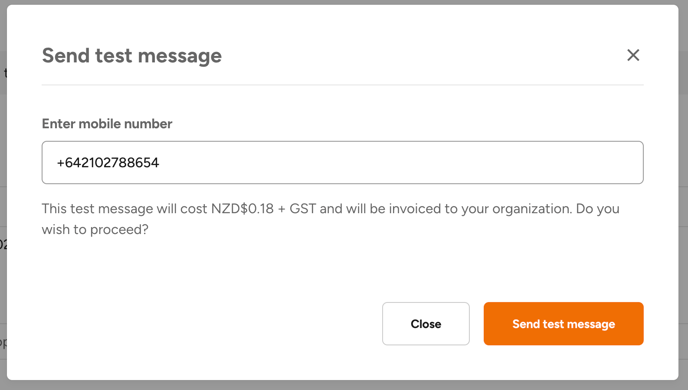Activate the text box under Enter mobile number
Viewport: 688px width, 390px height.
coord(343,163)
